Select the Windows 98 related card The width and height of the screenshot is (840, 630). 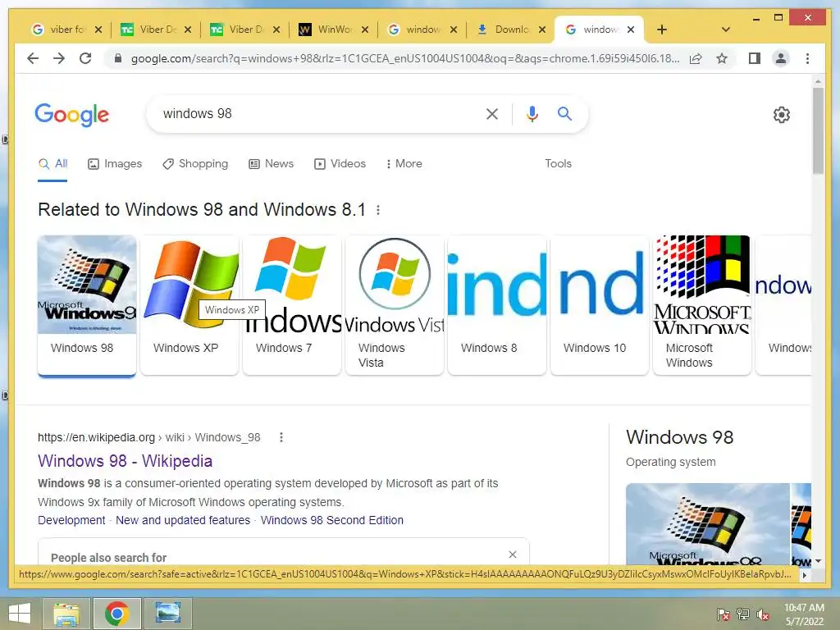pyautogui.click(x=87, y=305)
